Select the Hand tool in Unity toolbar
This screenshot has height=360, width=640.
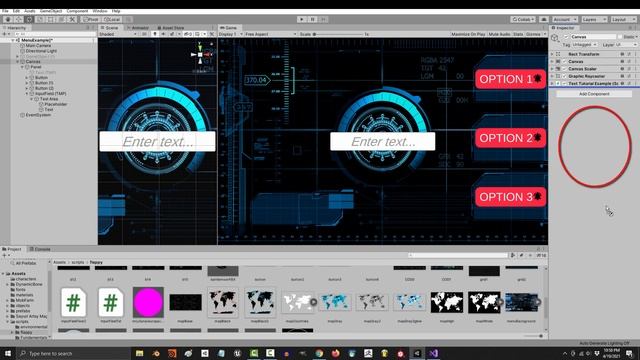(8, 19)
